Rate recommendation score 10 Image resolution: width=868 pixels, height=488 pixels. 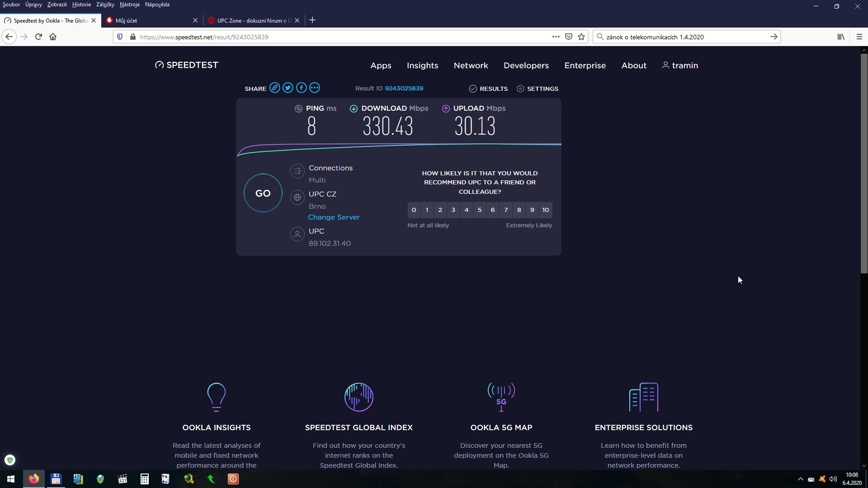[x=546, y=210]
